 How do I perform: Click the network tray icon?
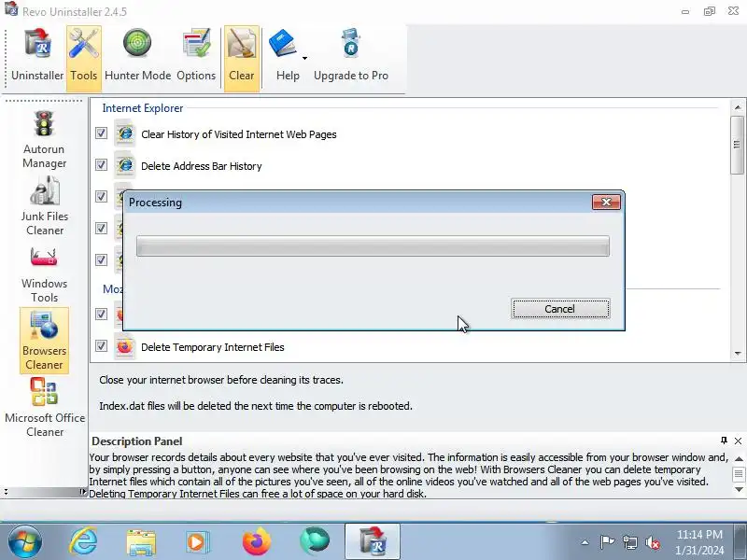point(629,542)
